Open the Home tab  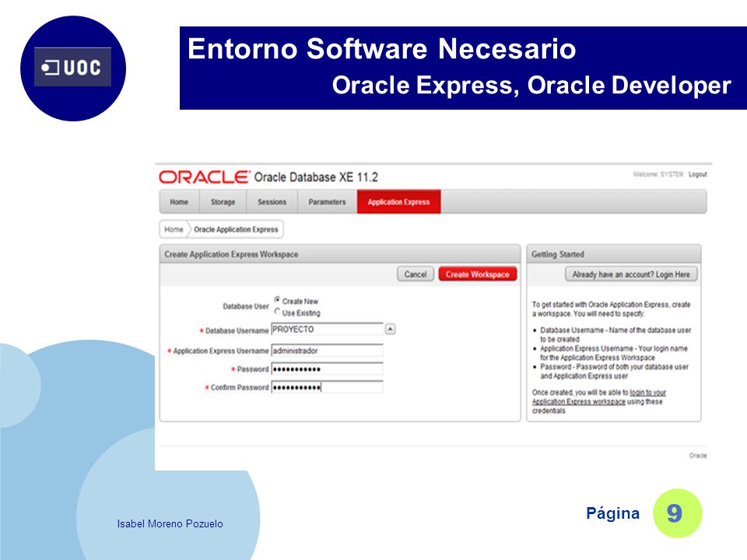179,202
